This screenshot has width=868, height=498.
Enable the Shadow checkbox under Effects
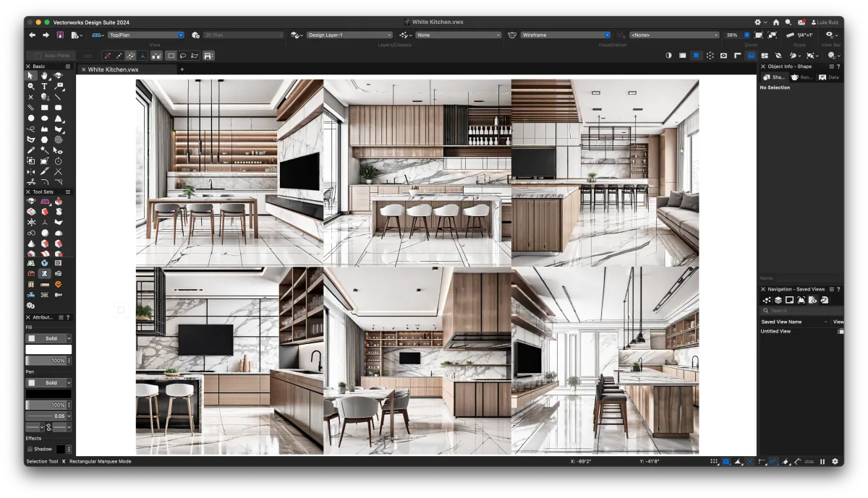[30, 449]
